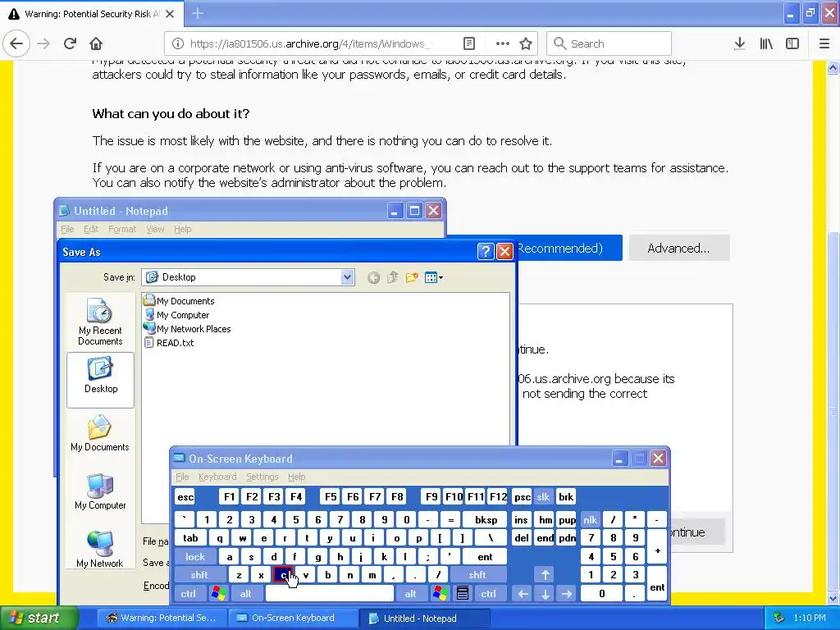The image size is (840, 630).
Task: Open On-Screen Keyboard Help menu
Action: [296, 477]
